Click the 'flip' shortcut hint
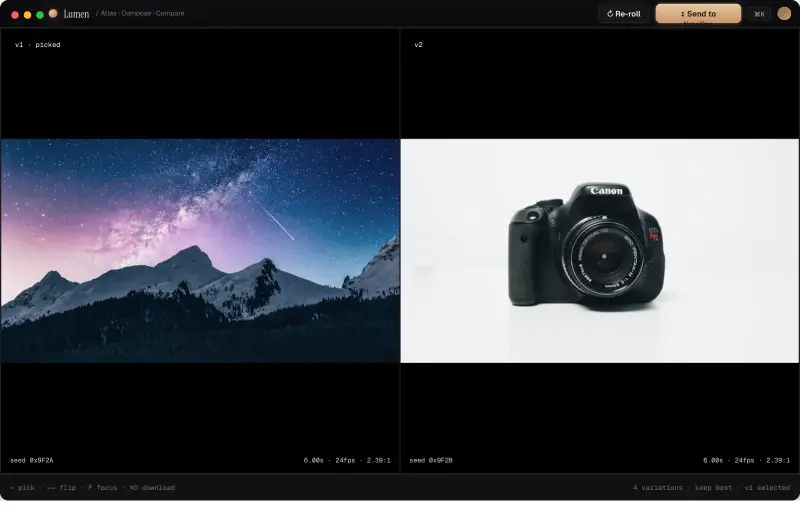Image resolution: width=800 pixels, height=513 pixels. tap(62, 488)
